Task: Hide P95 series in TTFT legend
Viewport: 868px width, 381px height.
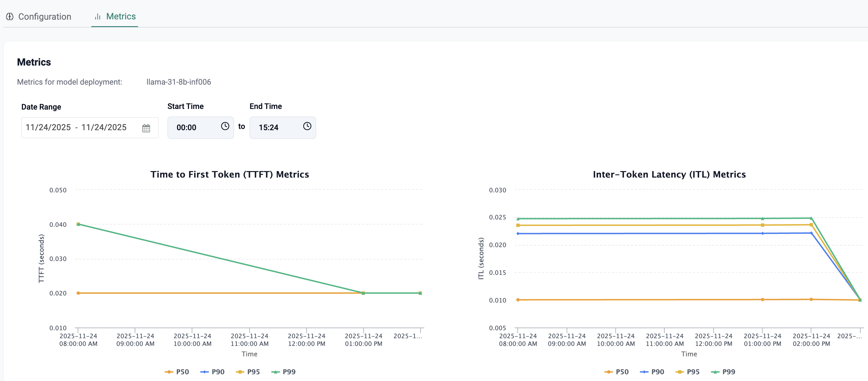Action: click(248, 371)
